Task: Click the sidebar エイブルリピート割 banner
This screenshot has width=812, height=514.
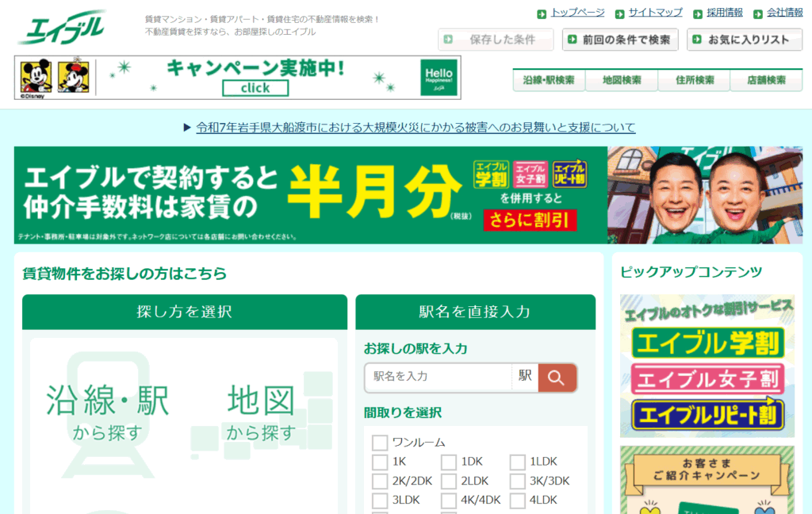Action: [707, 415]
